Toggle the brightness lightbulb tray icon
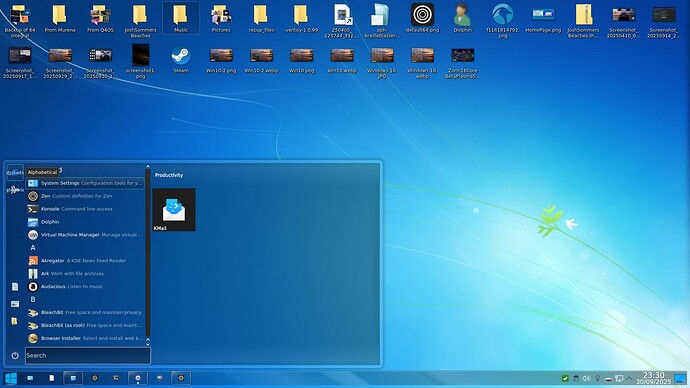This screenshot has width=690, height=388. pyautogui.click(x=597, y=378)
